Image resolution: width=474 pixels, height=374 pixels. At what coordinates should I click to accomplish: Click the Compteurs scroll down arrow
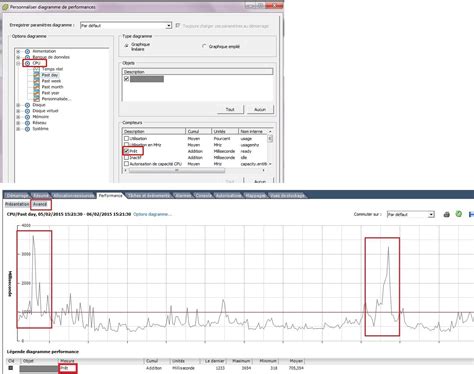coord(270,164)
